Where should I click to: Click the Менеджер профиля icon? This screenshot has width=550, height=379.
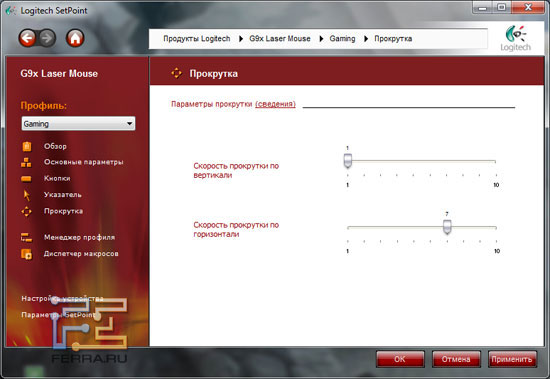[x=27, y=238]
